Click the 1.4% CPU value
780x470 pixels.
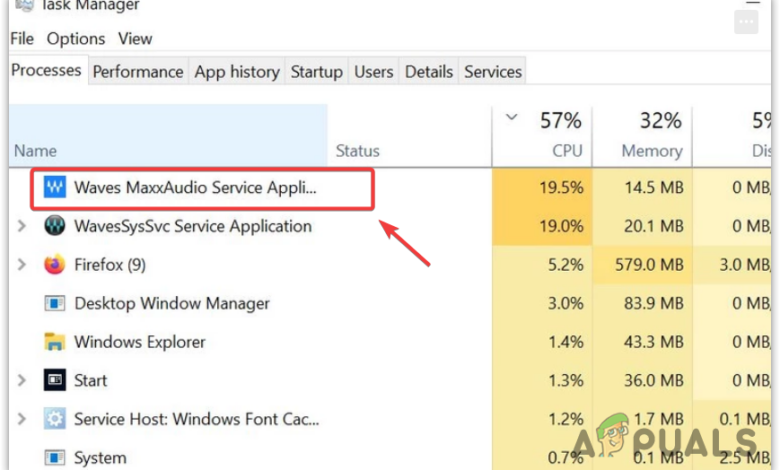[x=566, y=342]
